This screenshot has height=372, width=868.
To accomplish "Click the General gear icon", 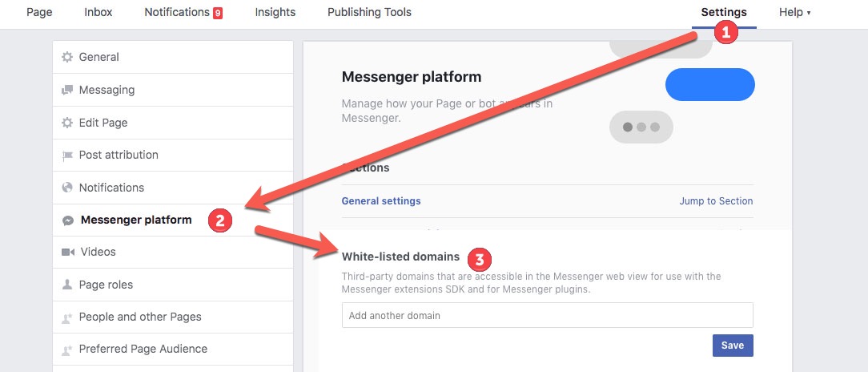I will (67, 57).
